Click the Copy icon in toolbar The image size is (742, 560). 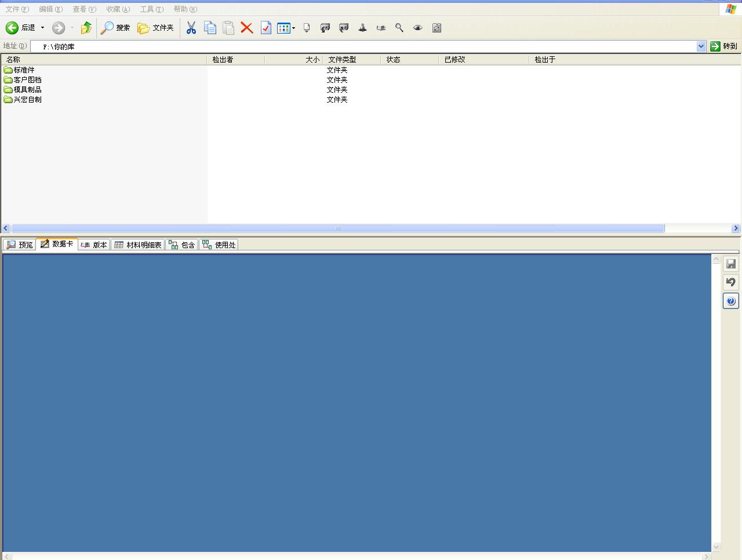click(x=210, y=28)
